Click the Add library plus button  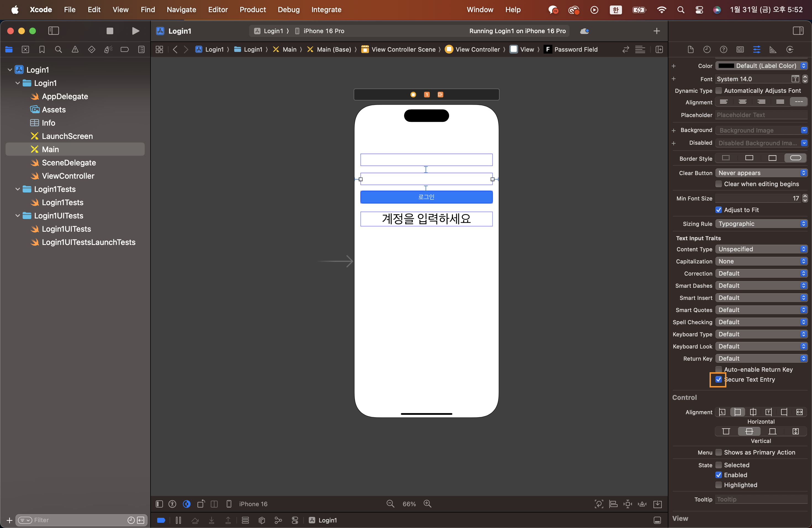pyautogui.click(x=657, y=31)
